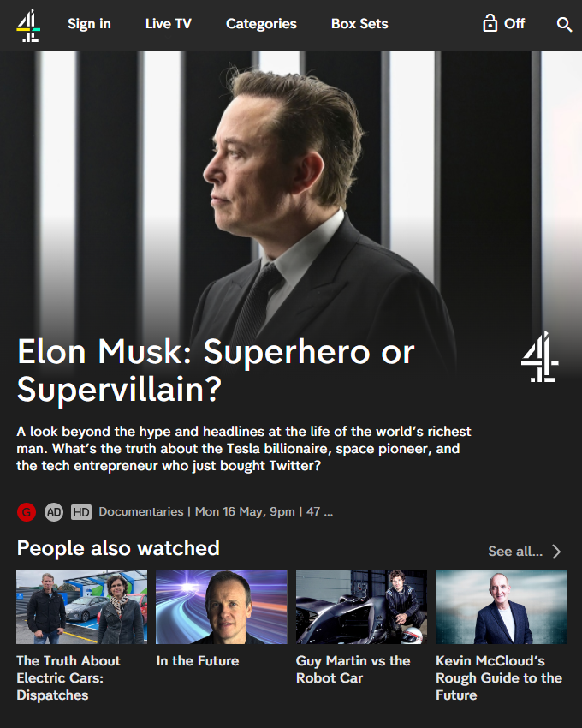The height and width of the screenshot is (728, 582).
Task: Expand People also watched with chevron arrow
Action: (557, 551)
